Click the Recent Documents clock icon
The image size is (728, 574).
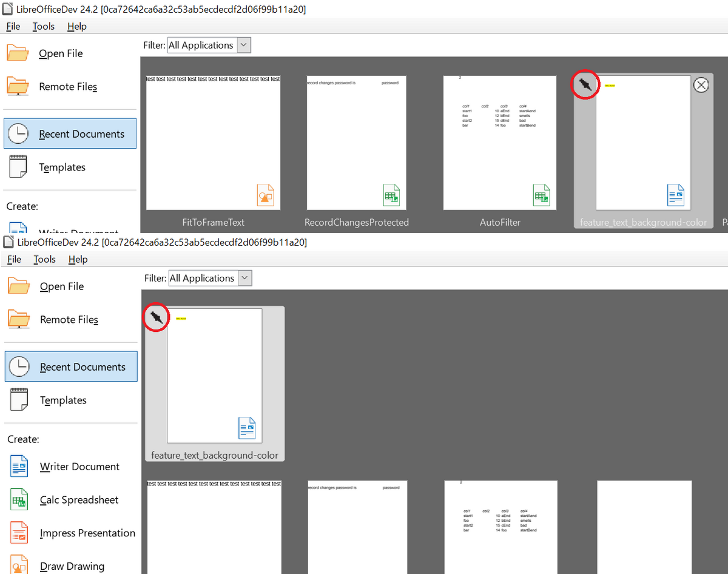(x=19, y=133)
